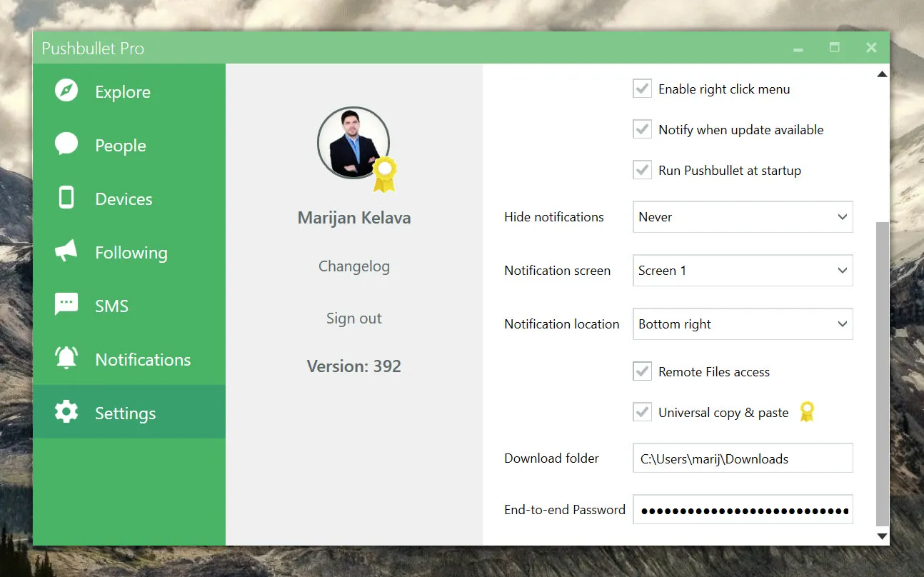Toggle Universal copy & paste checkbox
This screenshot has height=577, width=924.
click(642, 412)
